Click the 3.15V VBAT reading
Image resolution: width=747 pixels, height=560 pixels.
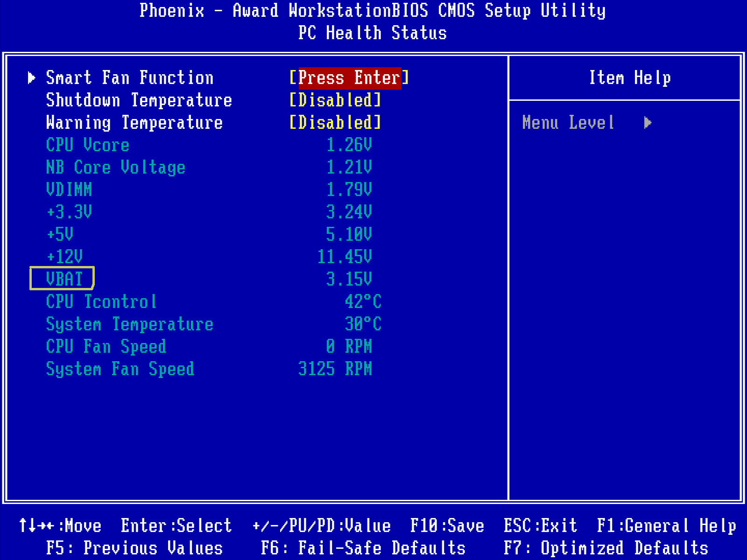click(x=349, y=279)
